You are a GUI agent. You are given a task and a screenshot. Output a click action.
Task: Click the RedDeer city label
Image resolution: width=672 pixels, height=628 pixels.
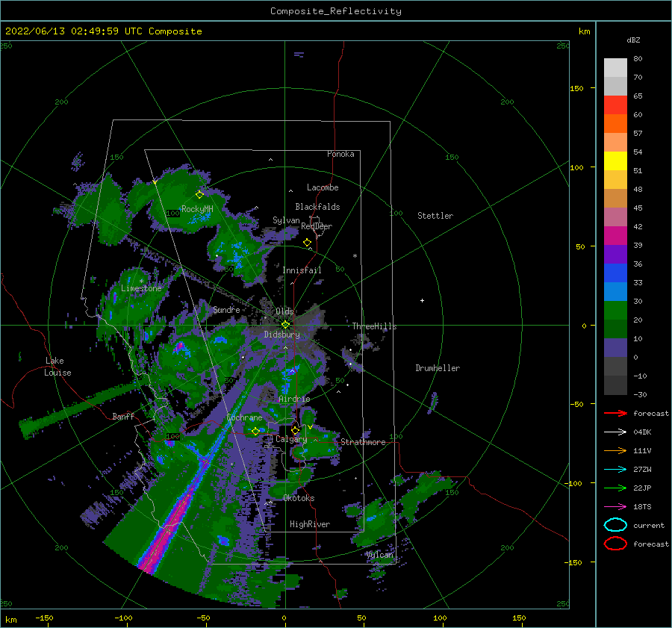[x=317, y=226]
